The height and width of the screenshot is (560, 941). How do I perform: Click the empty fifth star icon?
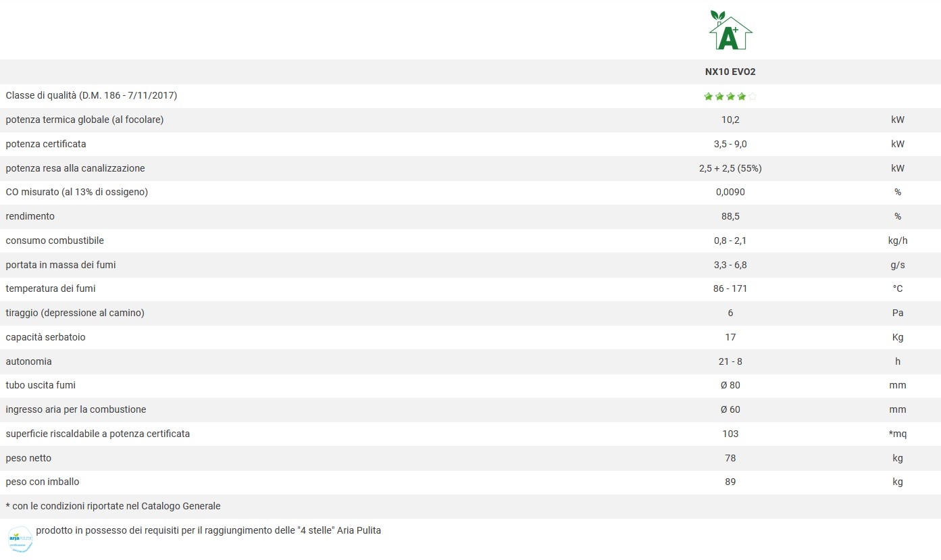click(x=753, y=97)
